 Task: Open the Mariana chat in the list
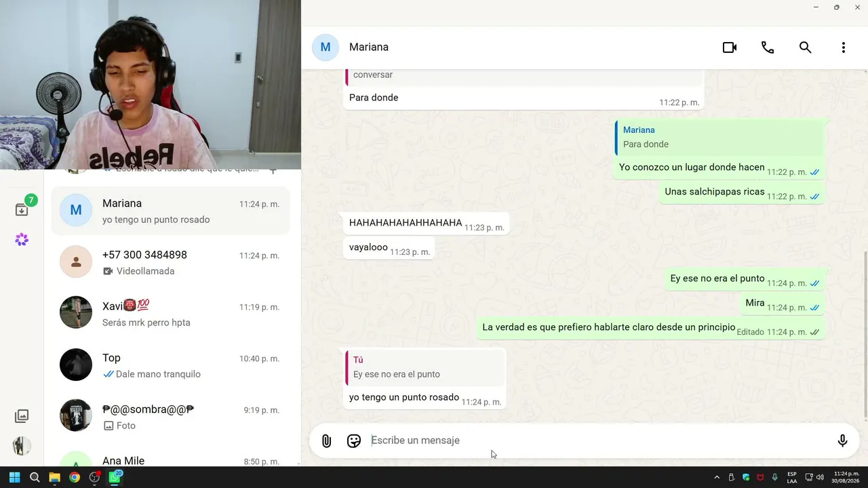171,211
